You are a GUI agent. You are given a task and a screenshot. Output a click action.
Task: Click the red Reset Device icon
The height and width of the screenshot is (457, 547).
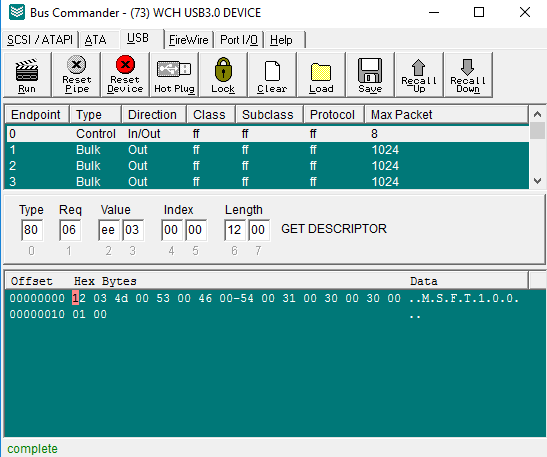[x=125, y=65]
